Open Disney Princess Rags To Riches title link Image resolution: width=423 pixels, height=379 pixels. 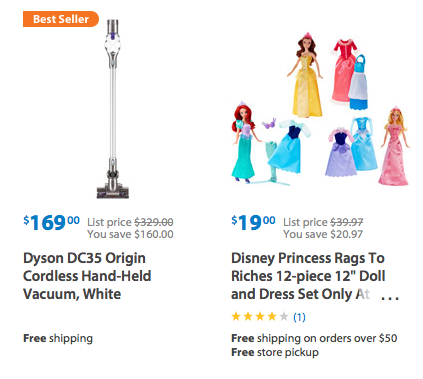pyautogui.click(x=308, y=276)
